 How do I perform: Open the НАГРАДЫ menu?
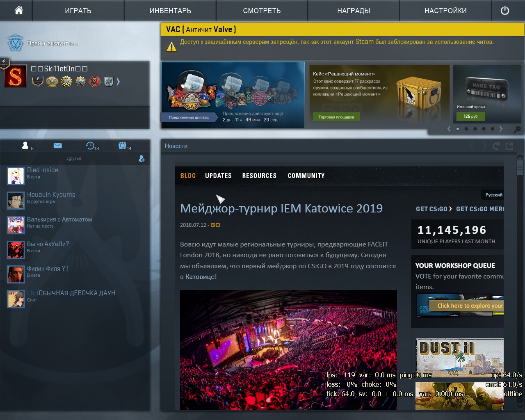[x=354, y=11]
